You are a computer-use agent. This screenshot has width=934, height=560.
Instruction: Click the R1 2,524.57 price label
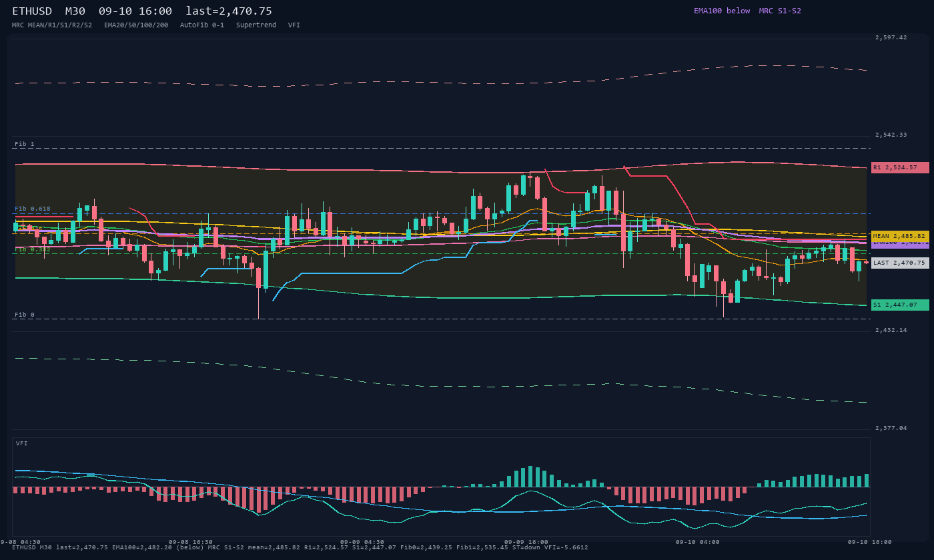pyautogui.click(x=900, y=167)
